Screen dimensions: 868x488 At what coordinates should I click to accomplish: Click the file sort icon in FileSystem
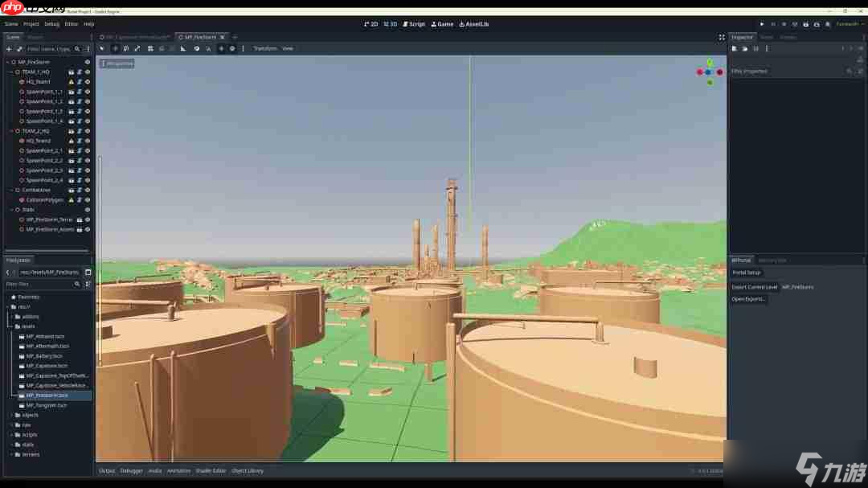88,284
